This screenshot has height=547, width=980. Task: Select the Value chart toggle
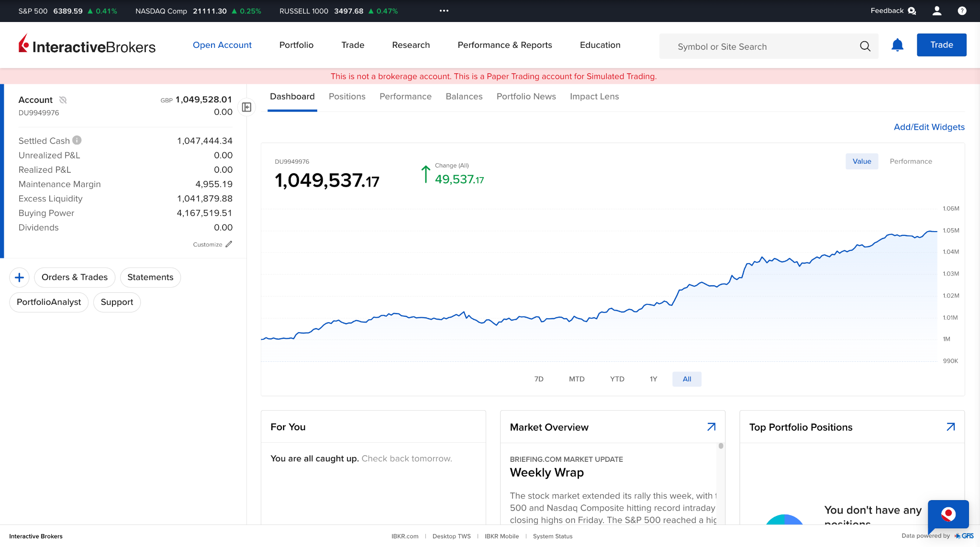pyautogui.click(x=861, y=161)
